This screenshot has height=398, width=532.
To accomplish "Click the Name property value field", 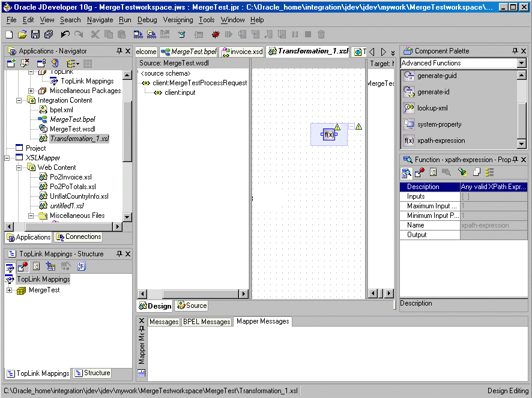I will [494, 225].
